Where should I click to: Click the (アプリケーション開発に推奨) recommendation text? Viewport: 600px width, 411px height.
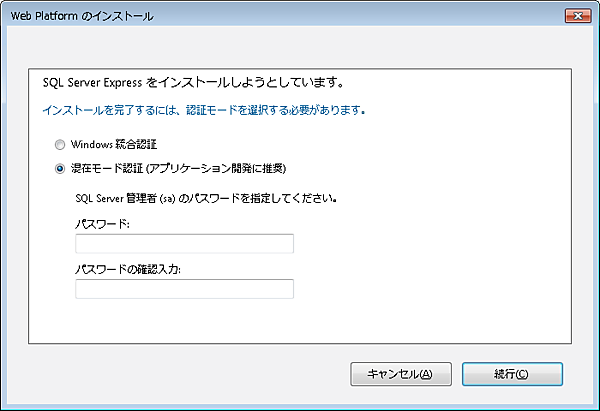point(222,168)
